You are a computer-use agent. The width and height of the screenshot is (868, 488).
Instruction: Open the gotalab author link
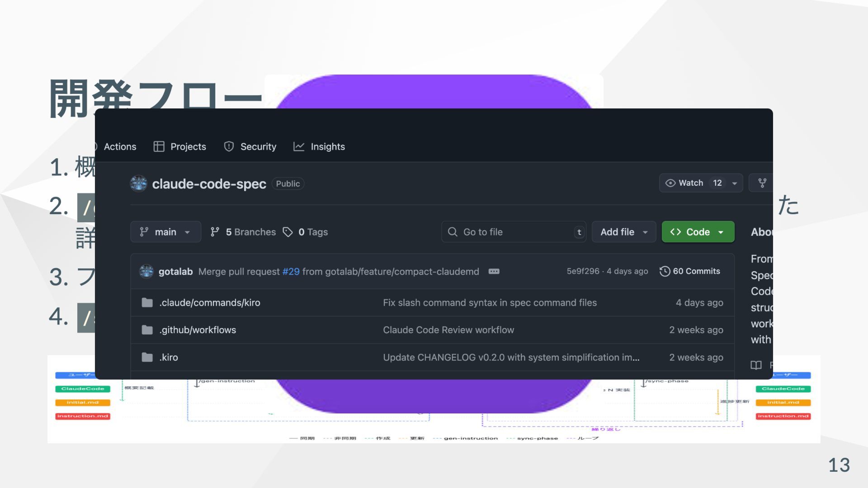tap(175, 272)
